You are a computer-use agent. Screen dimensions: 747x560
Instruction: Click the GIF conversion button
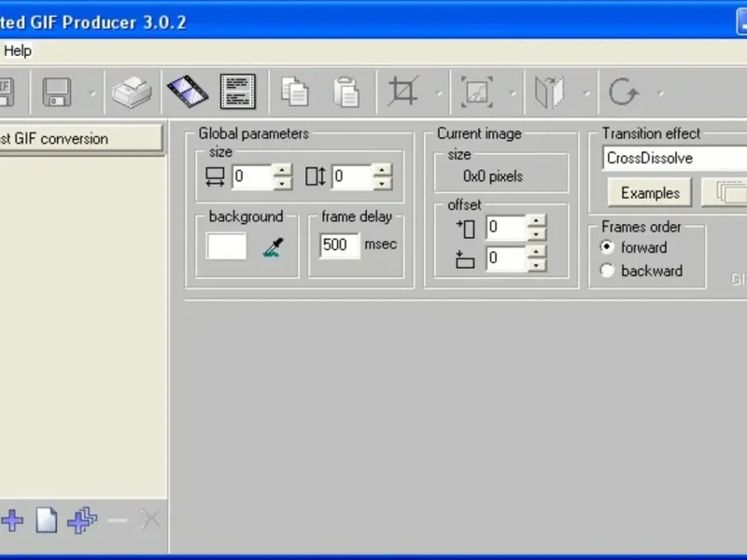(81, 138)
